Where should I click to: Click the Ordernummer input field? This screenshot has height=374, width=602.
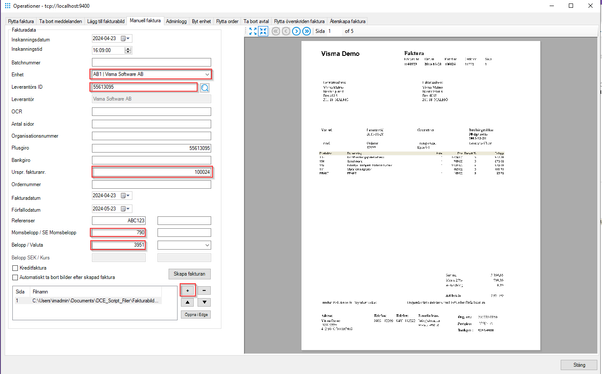tap(151, 184)
